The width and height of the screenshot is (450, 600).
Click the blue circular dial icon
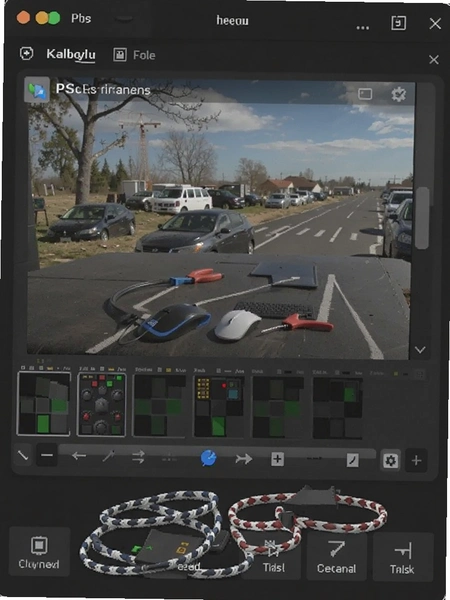coord(209,458)
